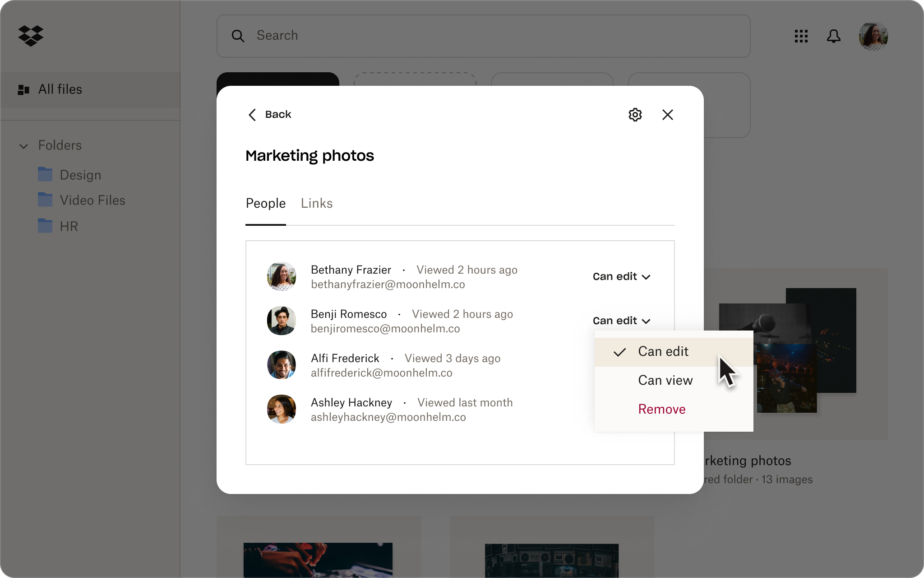This screenshot has height=578, width=924.
Task: Select Remove from the permissions menu
Action: (x=661, y=409)
